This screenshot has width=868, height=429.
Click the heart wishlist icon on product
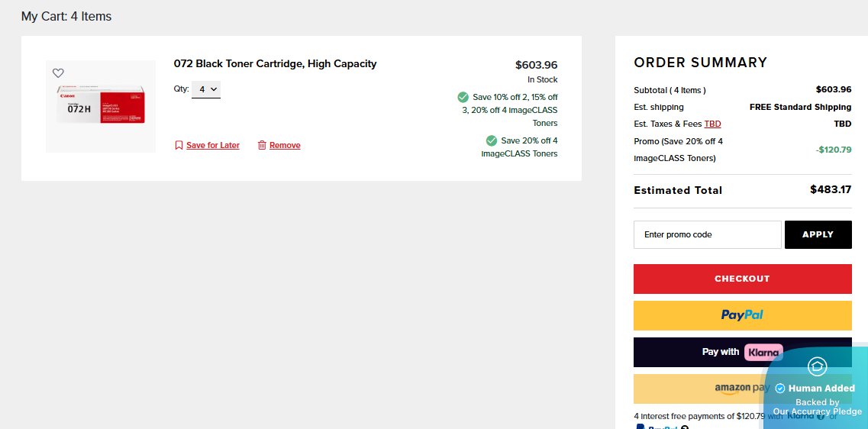[x=58, y=73]
